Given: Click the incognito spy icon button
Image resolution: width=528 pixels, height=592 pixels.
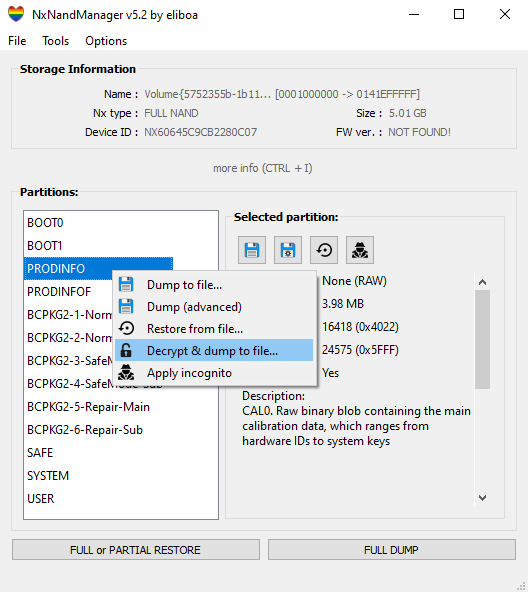Looking at the screenshot, I should tap(360, 250).
